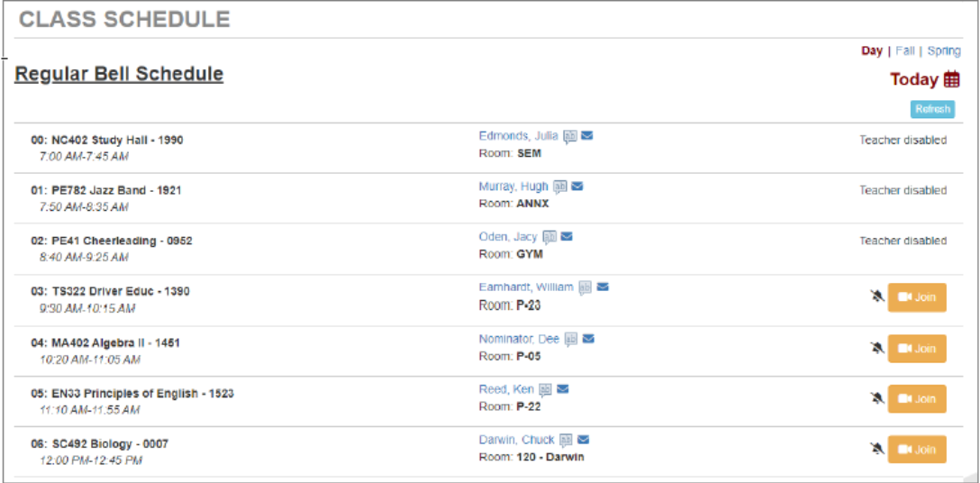This screenshot has height=483, width=980.
Task: Switch to the Fall schedule view
Action: coord(905,51)
